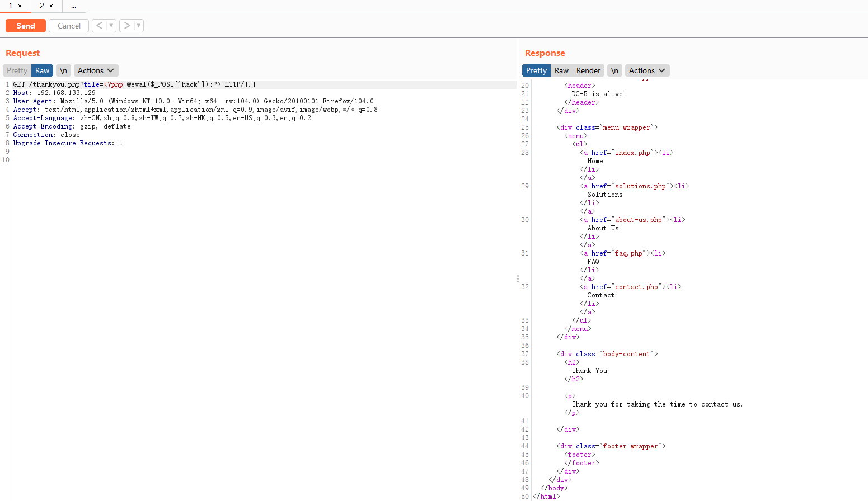The width and height of the screenshot is (868, 501).
Task: Click the <footer> tag on line 45
Action: pos(580,455)
